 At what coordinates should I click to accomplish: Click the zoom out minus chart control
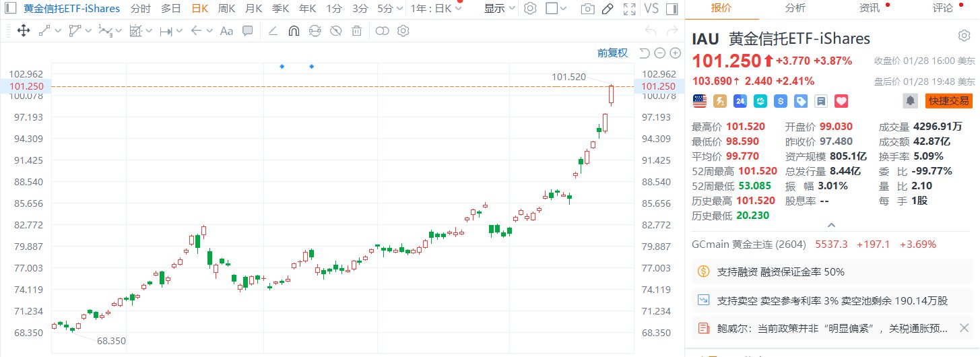click(x=660, y=53)
